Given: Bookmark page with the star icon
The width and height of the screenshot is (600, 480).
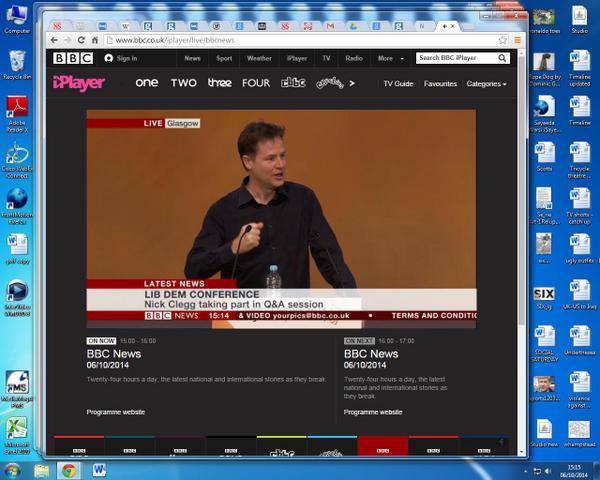Looking at the screenshot, I should pos(502,40).
